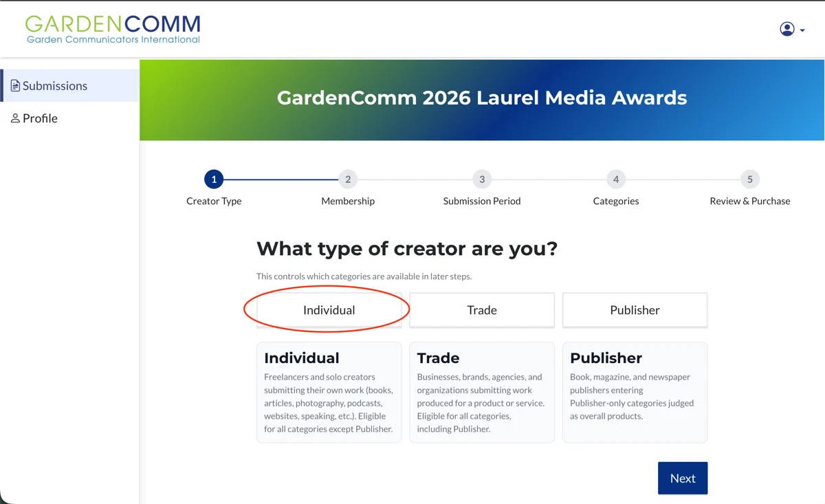Image resolution: width=825 pixels, height=504 pixels.
Task: Click the Review & Purchase step label
Action: point(750,201)
